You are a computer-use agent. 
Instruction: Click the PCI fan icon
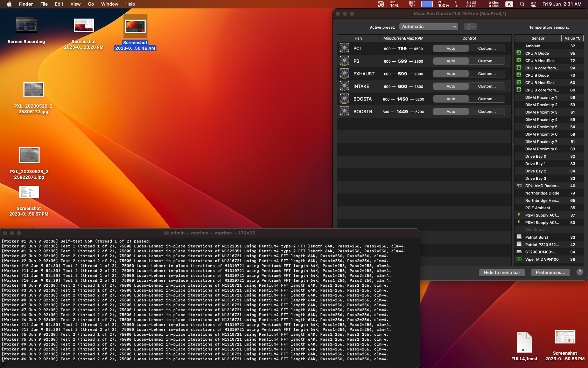344,48
